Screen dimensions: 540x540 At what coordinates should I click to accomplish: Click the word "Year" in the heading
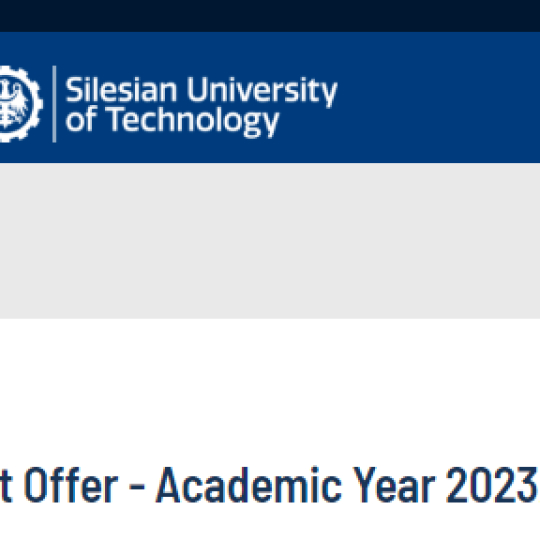pos(394,486)
